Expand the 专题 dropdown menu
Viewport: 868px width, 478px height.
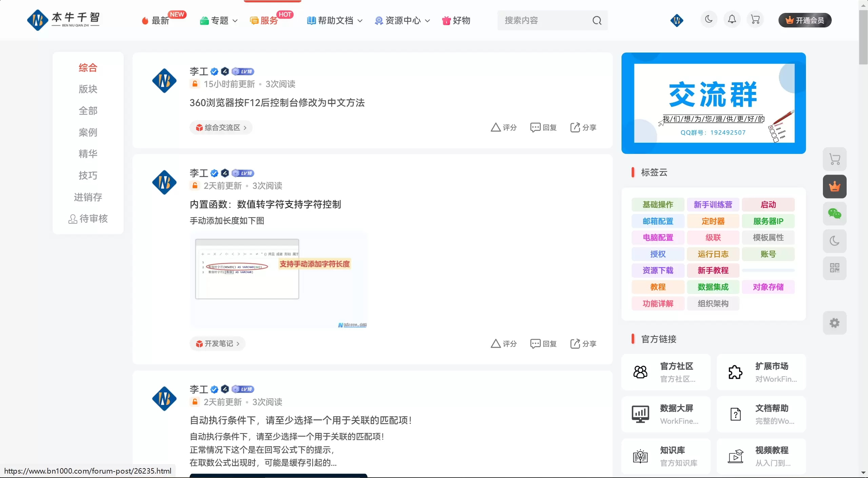[219, 20]
